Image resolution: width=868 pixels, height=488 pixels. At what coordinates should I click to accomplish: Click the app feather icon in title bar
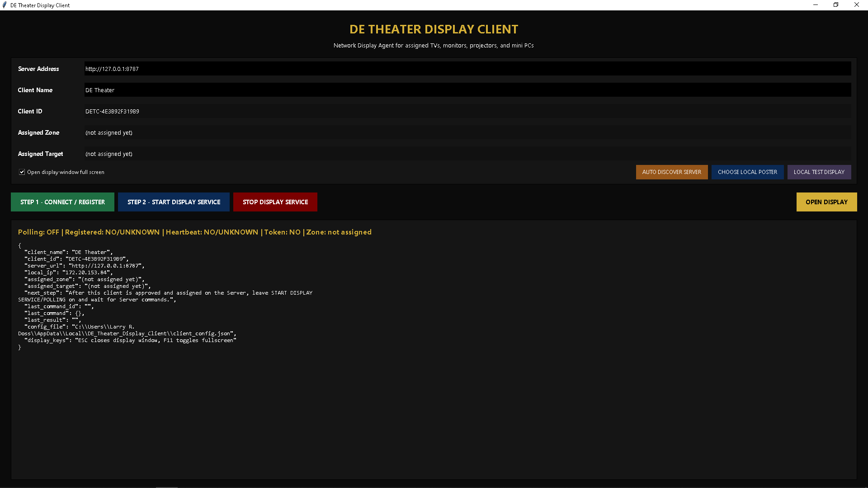(5, 5)
